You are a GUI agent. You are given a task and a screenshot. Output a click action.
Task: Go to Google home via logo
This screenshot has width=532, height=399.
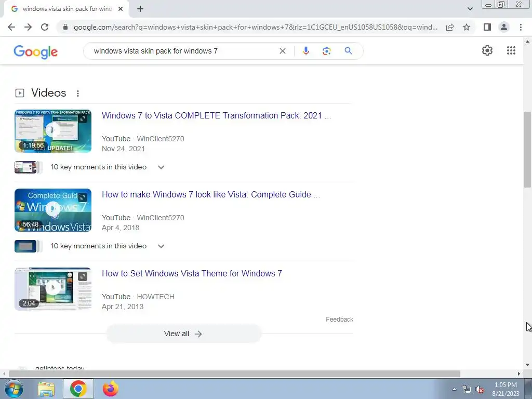point(36,52)
